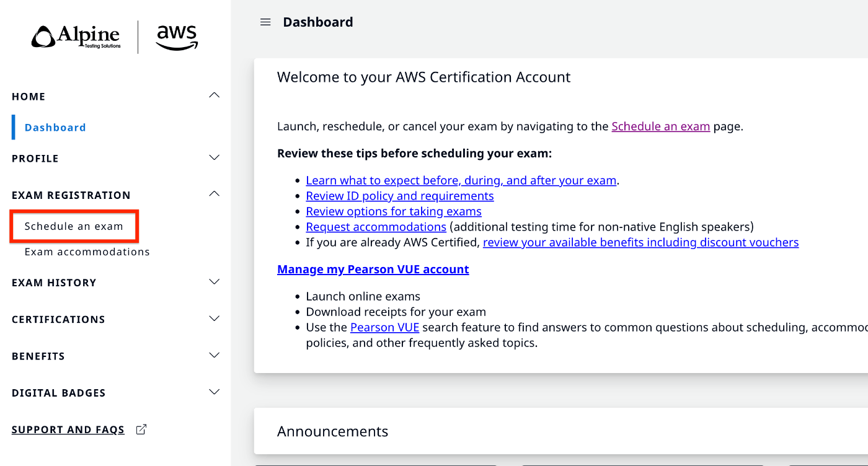The image size is (868, 466).
Task: Click Review options for taking exams
Action: tap(394, 211)
